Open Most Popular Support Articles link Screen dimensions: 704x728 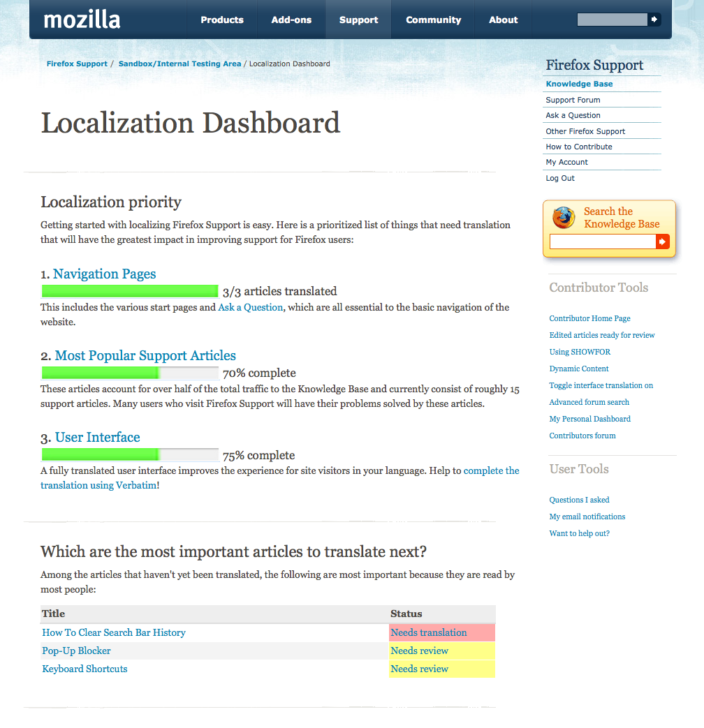click(x=145, y=356)
